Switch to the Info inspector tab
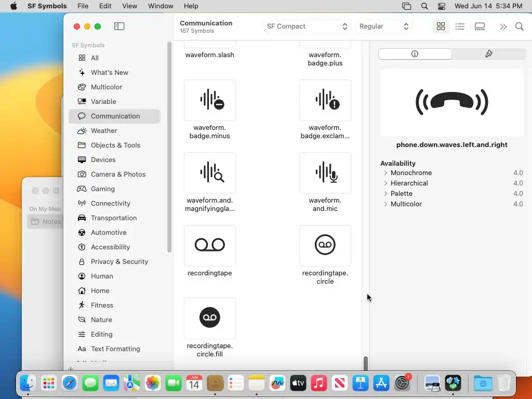 [x=415, y=54]
